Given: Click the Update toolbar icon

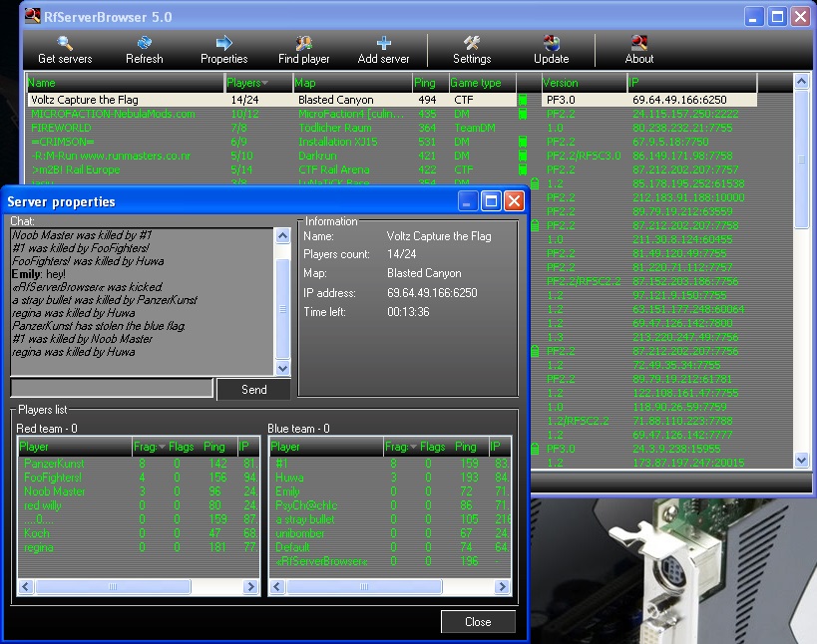Looking at the screenshot, I should [551, 43].
